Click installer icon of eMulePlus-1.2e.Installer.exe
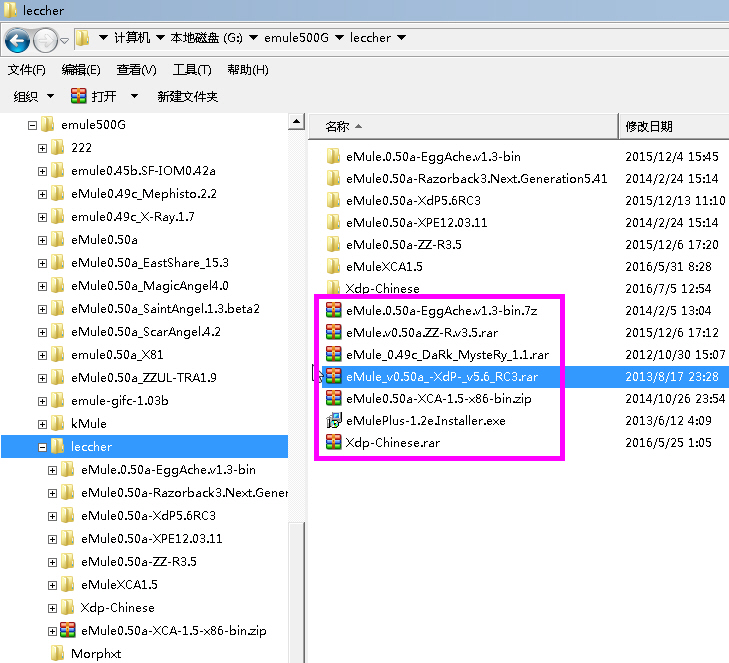729x663 pixels. [x=333, y=420]
